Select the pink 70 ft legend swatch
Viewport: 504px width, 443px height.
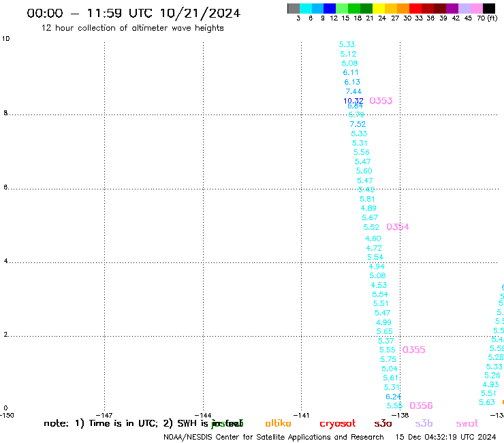point(477,8)
